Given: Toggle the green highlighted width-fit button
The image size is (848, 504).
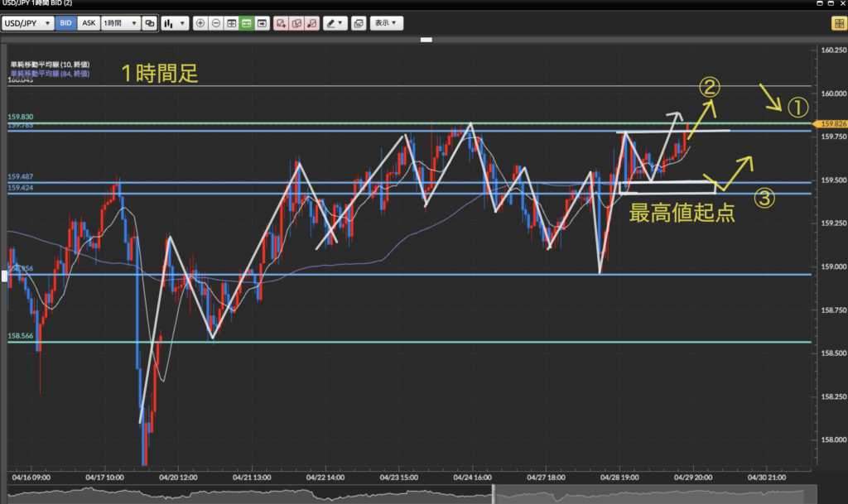Looking at the screenshot, I should 247,23.
